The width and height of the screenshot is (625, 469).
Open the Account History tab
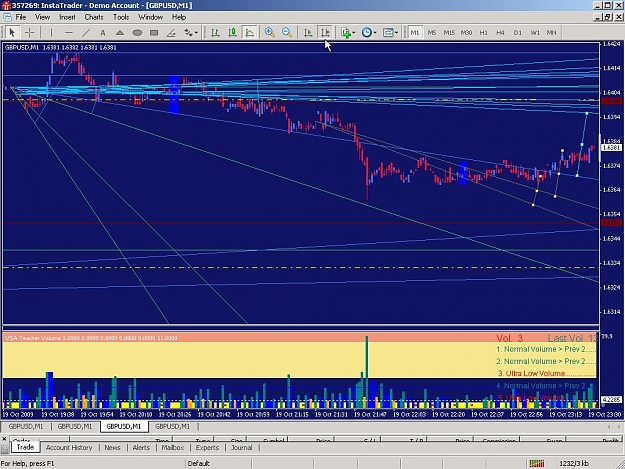point(69,447)
